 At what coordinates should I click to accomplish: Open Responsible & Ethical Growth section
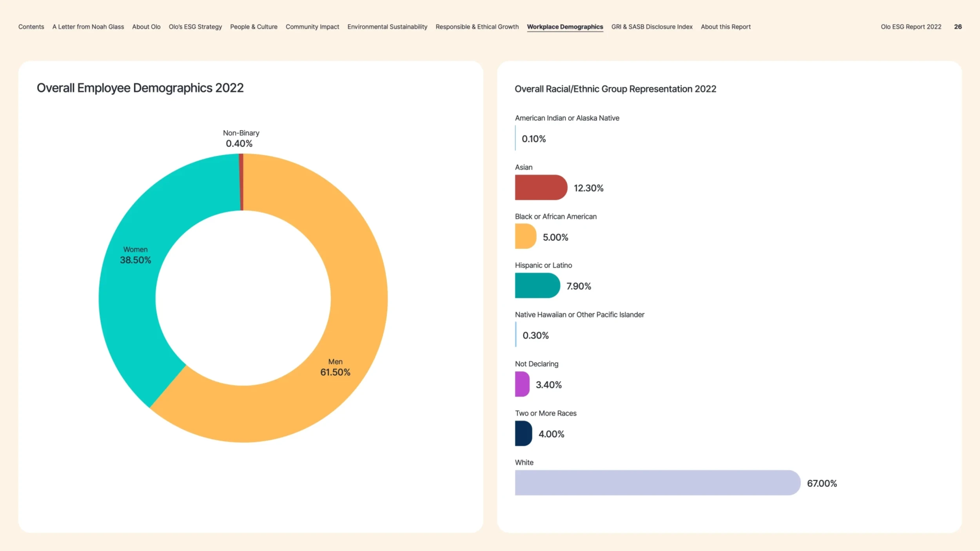477,27
